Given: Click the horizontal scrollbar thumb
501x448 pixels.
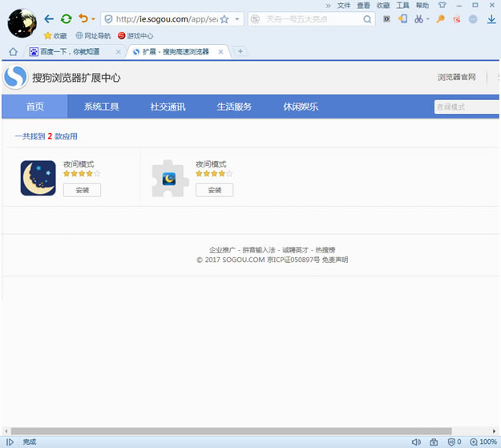Looking at the screenshot, I should pos(232,431).
